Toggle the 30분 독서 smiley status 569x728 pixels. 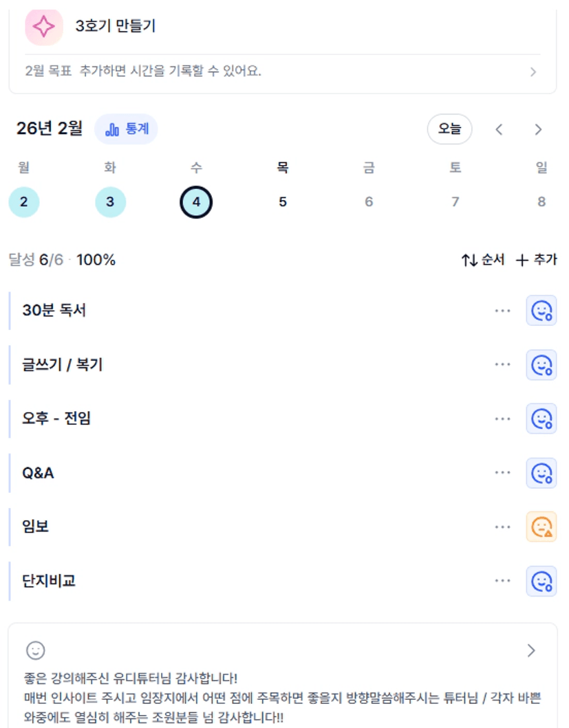click(x=541, y=311)
